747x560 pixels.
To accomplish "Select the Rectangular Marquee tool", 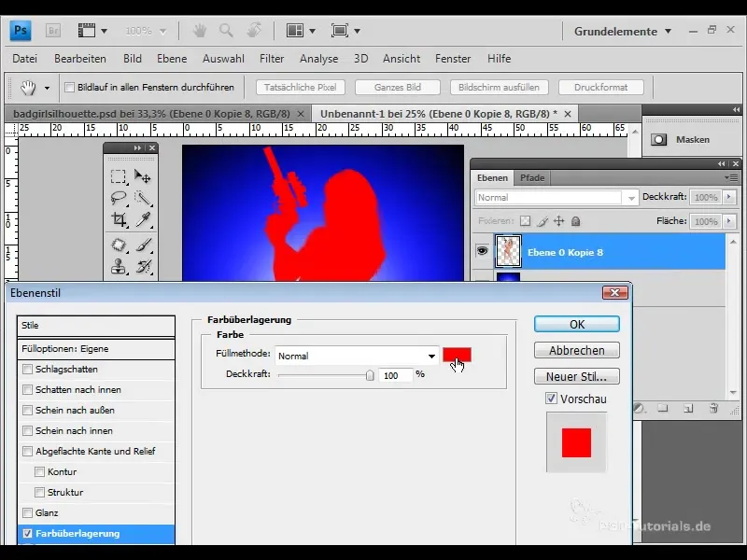I will tap(119, 176).
